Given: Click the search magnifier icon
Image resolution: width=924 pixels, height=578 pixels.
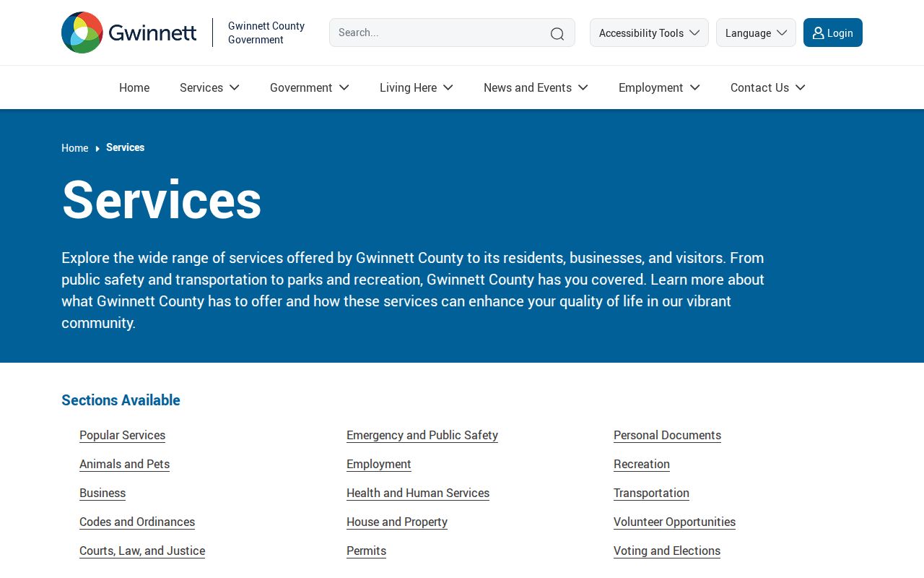Looking at the screenshot, I should pyautogui.click(x=557, y=33).
